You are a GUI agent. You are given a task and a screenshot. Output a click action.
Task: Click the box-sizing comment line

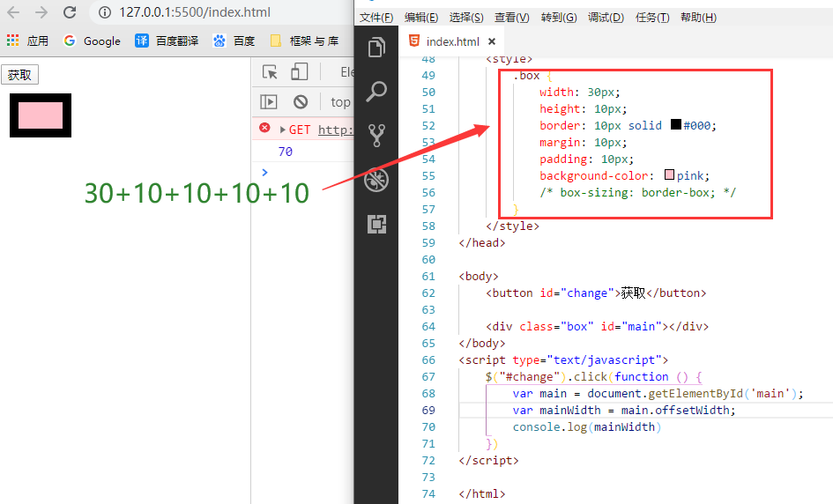tap(637, 193)
